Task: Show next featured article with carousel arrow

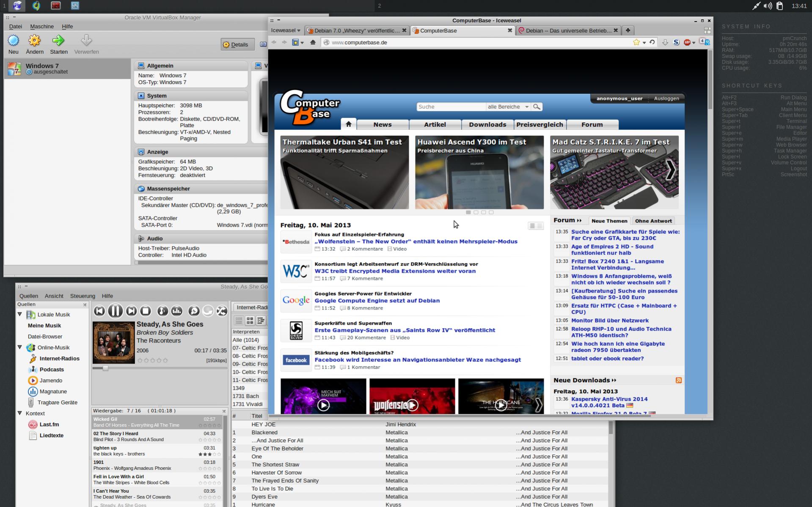Action: click(671, 170)
